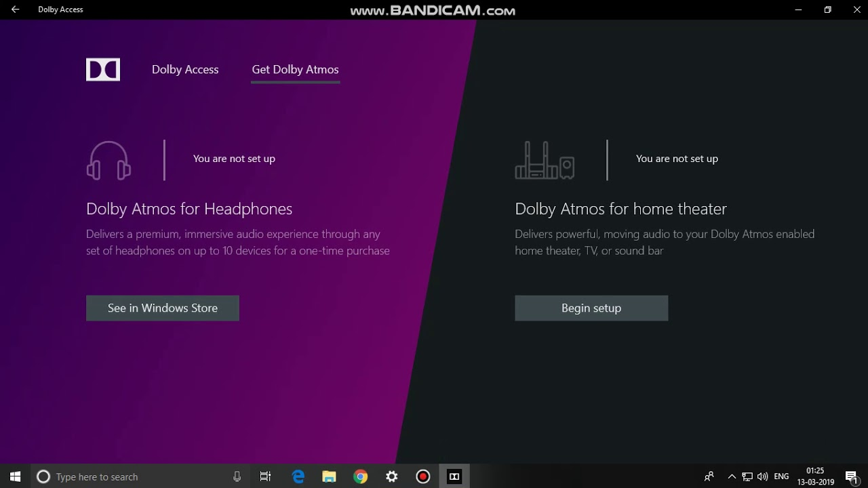Open the volume control in system tray
This screenshot has width=868, height=488.
click(x=763, y=476)
